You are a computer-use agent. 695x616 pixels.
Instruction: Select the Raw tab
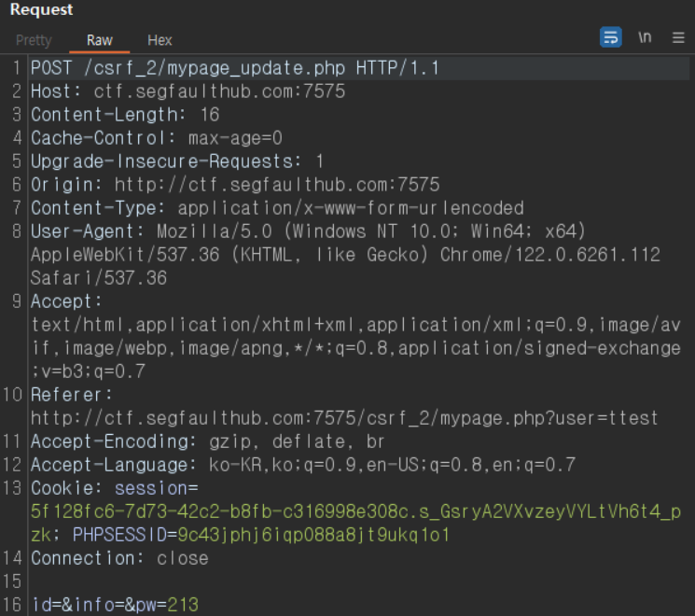pyautogui.click(x=99, y=40)
